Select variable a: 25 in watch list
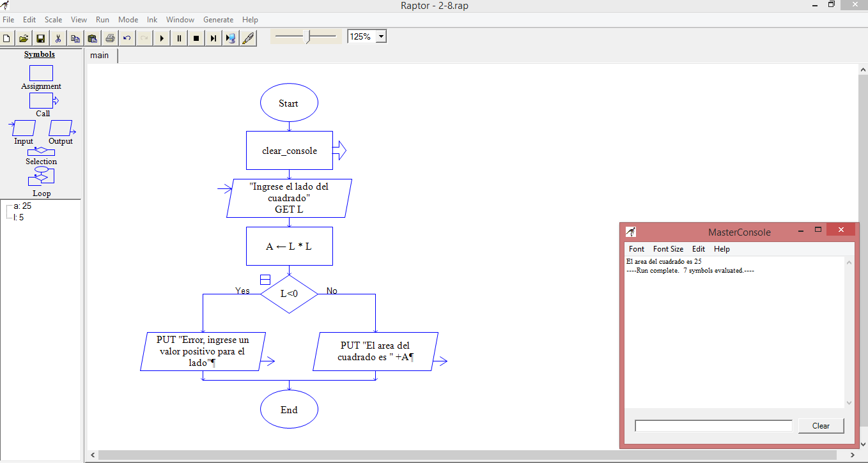The height and width of the screenshot is (463, 868). point(22,206)
